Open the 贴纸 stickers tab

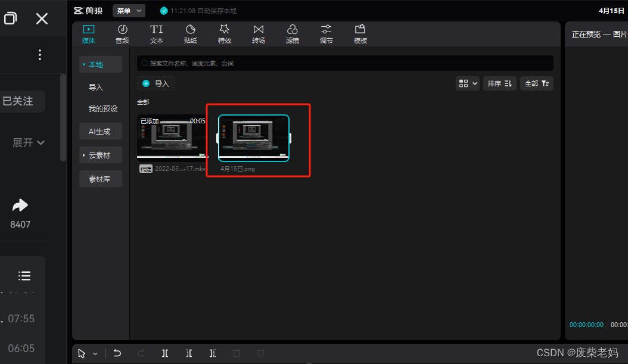(x=191, y=34)
